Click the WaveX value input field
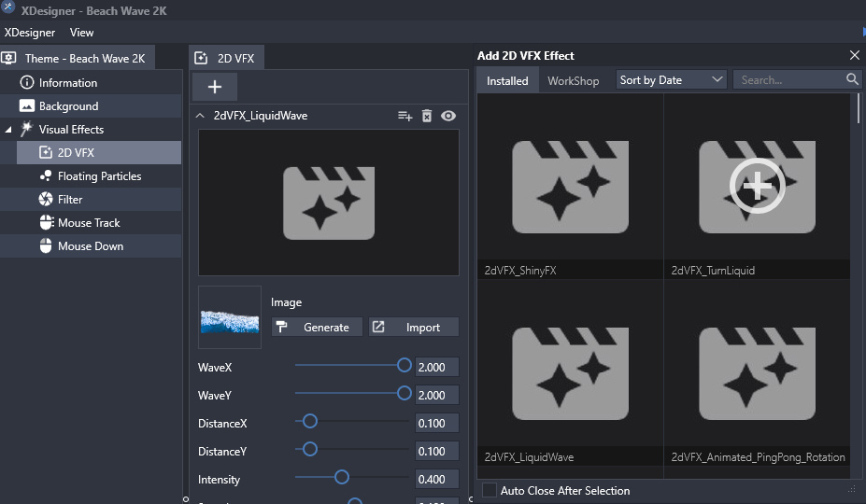Image resolution: width=866 pixels, height=504 pixels. pos(436,367)
